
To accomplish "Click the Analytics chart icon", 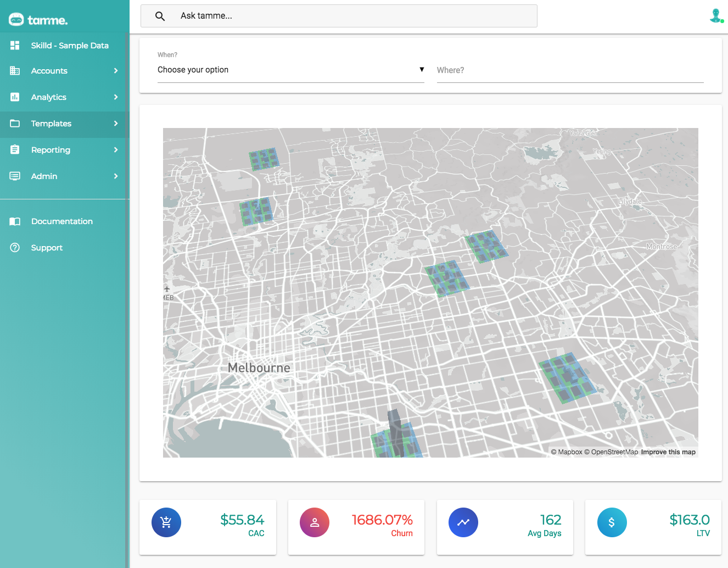I will point(15,97).
